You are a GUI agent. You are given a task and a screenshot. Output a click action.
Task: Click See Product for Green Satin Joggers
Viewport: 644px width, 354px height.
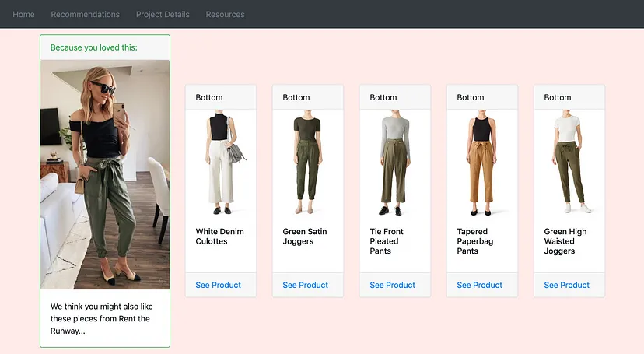[x=306, y=285]
